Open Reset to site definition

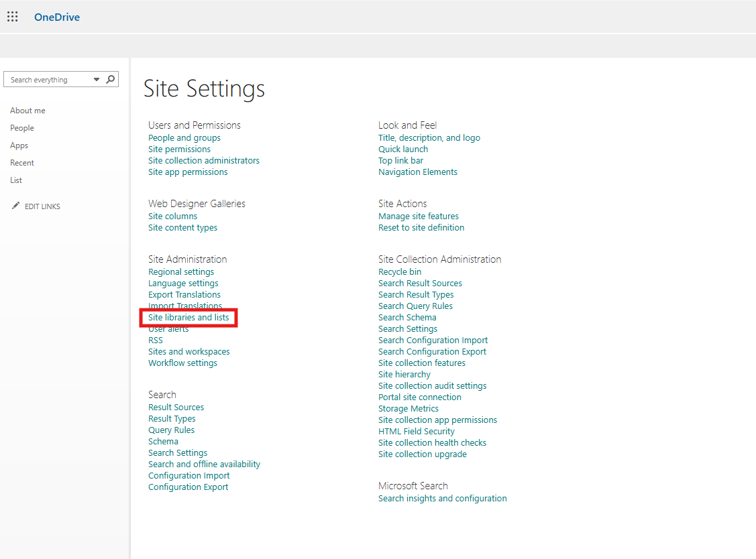click(421, 227)
